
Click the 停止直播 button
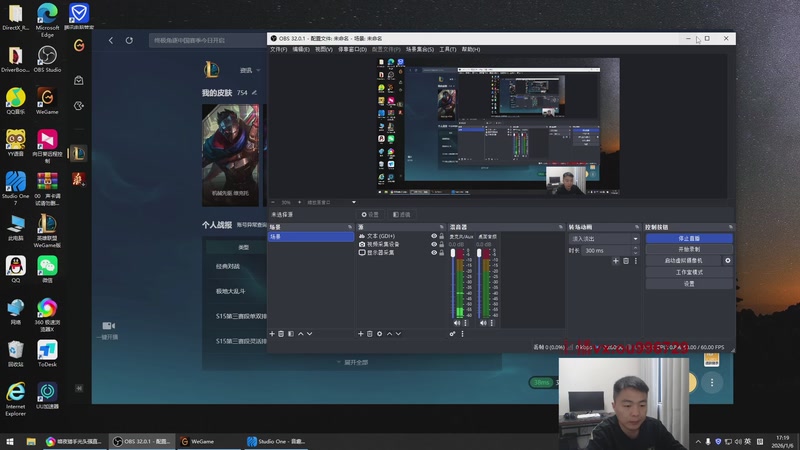[689, 238]
